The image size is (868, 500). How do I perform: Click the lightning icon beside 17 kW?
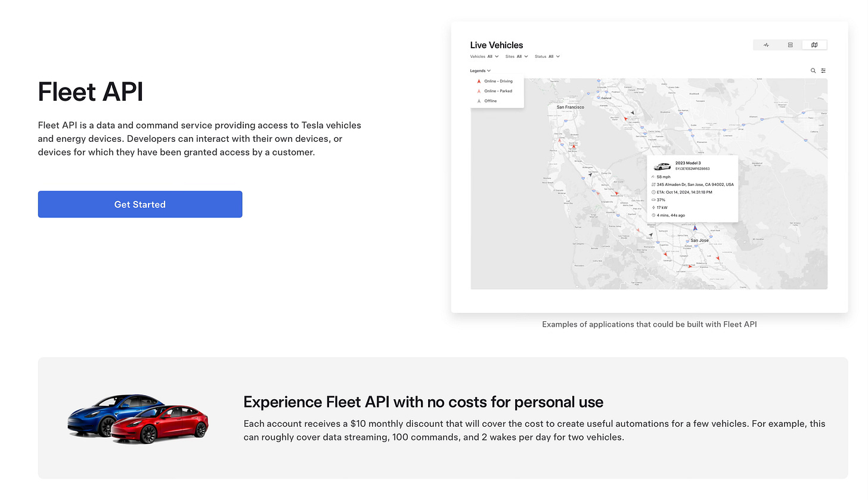pyautogui.click(x=653, y=207)
